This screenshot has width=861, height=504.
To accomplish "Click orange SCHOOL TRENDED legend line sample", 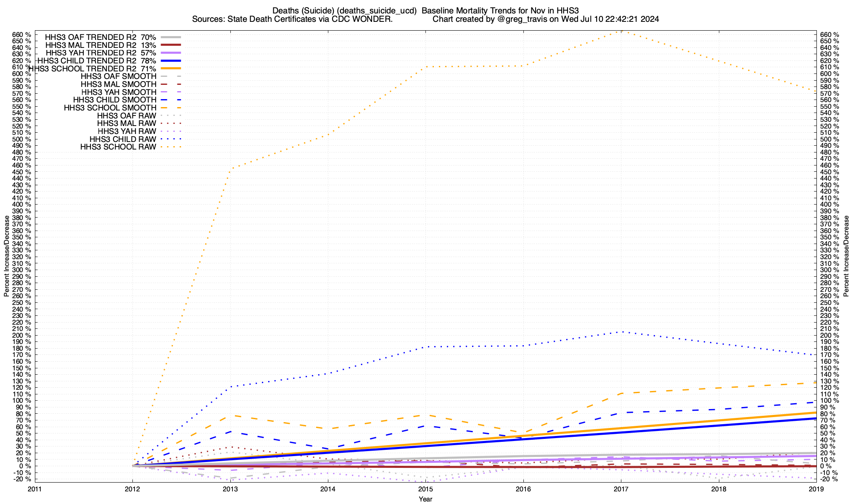I will coord(170,68).
